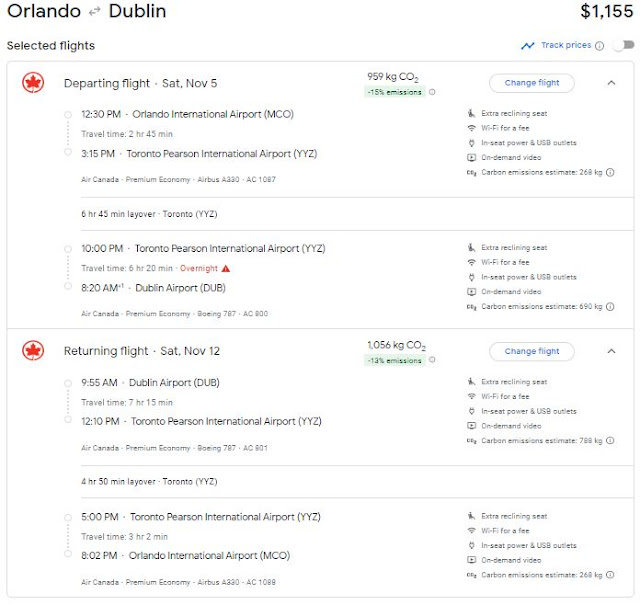Click the Track prices info icon
The image size is (640, 605).
(600, 45)
